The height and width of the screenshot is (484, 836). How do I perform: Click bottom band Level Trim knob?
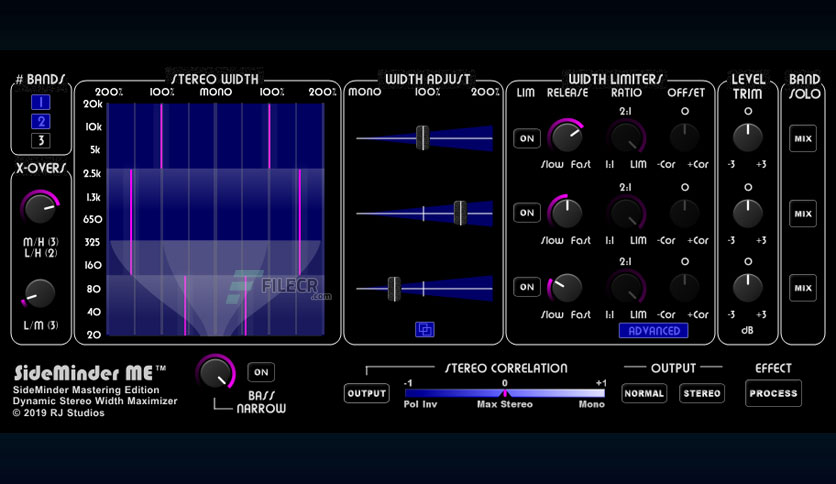pyautogui.click(x=747, y=287)
